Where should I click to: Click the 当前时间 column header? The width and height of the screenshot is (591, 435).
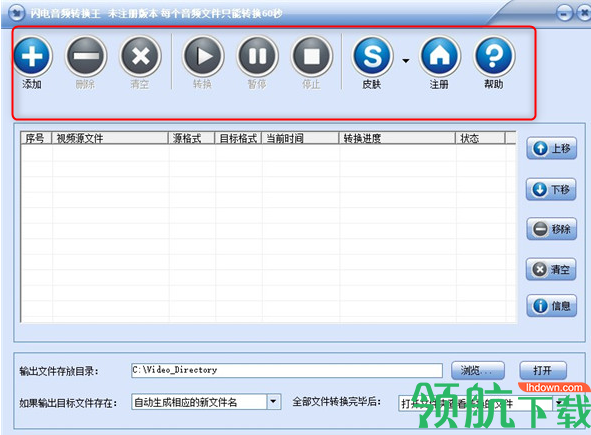(x=300, y=138)
